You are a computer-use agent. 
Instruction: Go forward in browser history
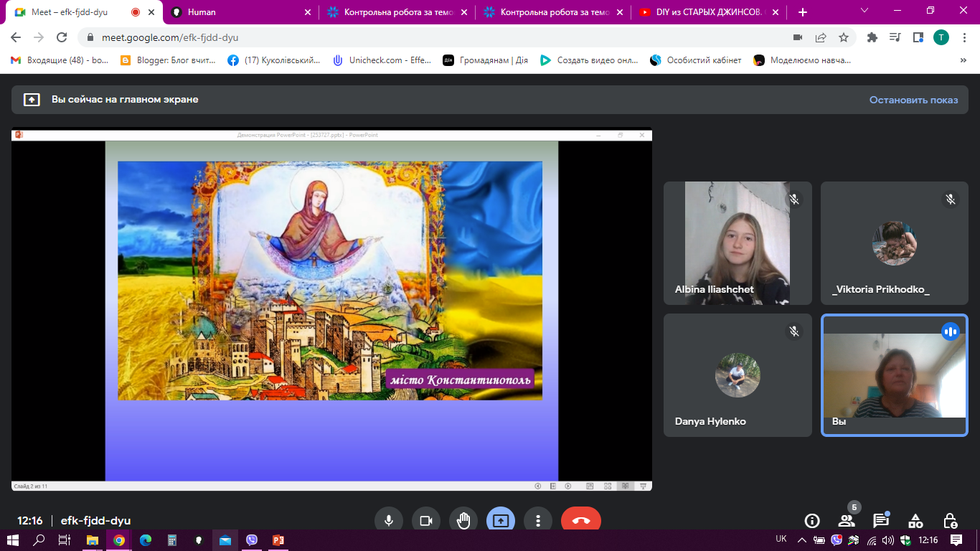pyautogui.click(x=39, y=37)
